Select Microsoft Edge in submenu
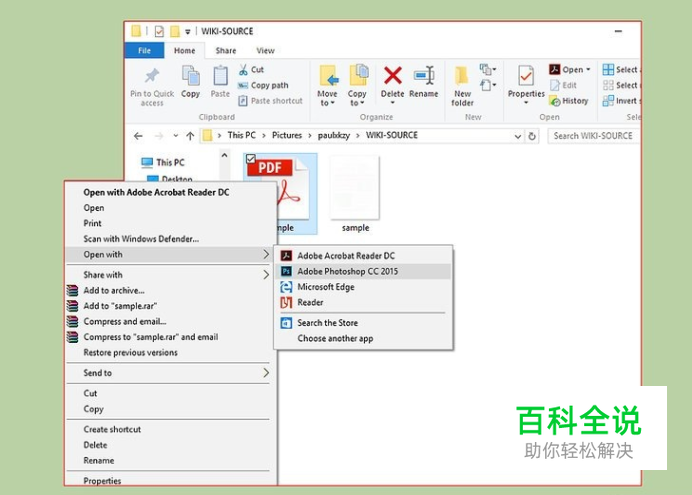The image size is (692, 495). pos(363,287)
